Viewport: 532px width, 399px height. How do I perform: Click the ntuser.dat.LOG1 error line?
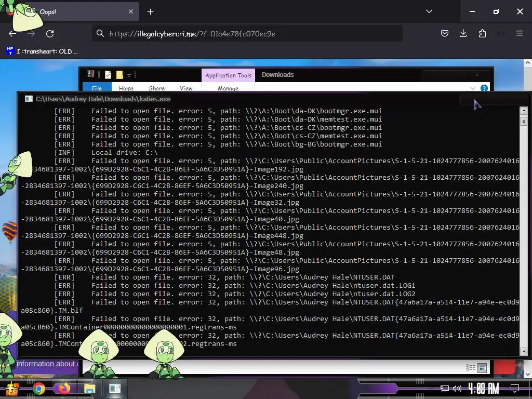coord(235,286)
